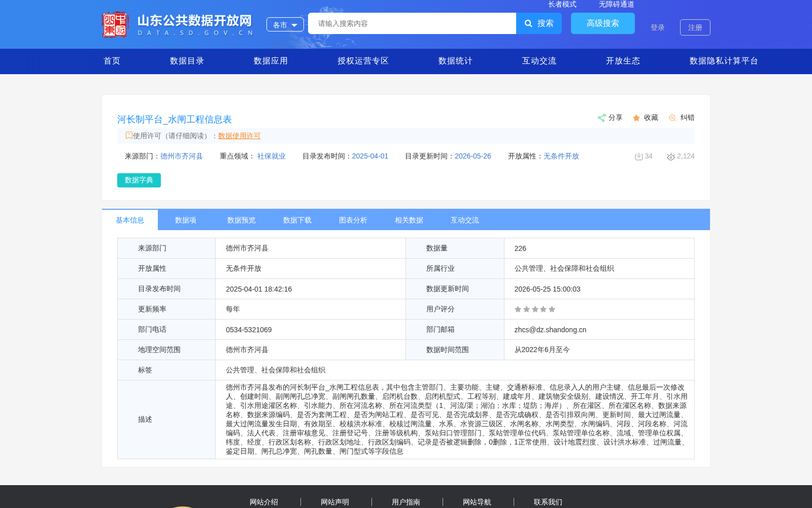The image size is (812, 508).
Task: Go to 首页 in navigation bar
Action: pyautogui.click(x=112, y=61)
